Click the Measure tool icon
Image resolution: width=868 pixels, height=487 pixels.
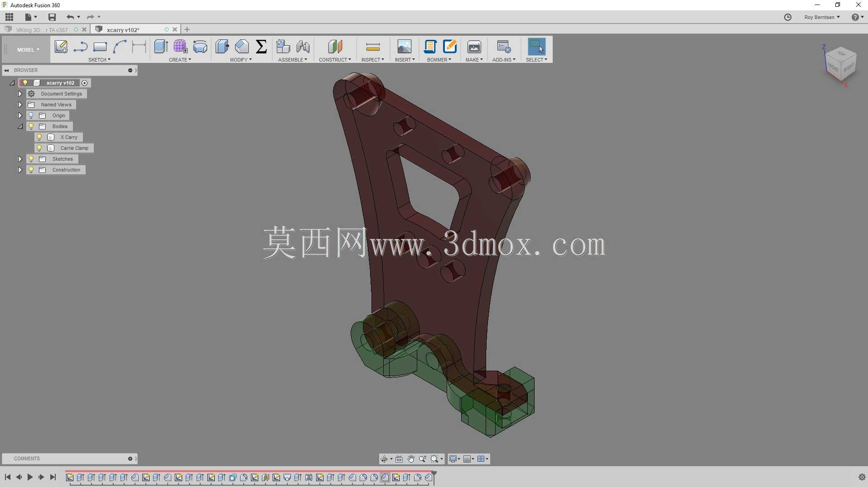click(x=373, y=47)
